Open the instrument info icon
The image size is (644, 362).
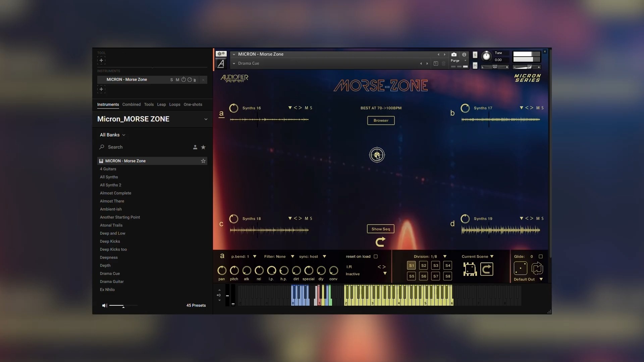(x=464, y=55)
